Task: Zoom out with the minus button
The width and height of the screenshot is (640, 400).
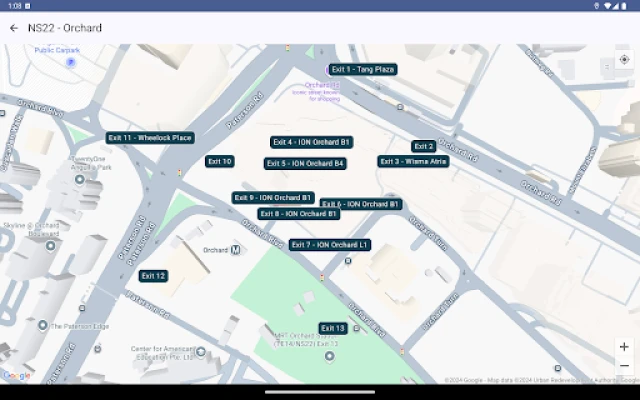Action: pyautogui.click(x=624, y=365)
